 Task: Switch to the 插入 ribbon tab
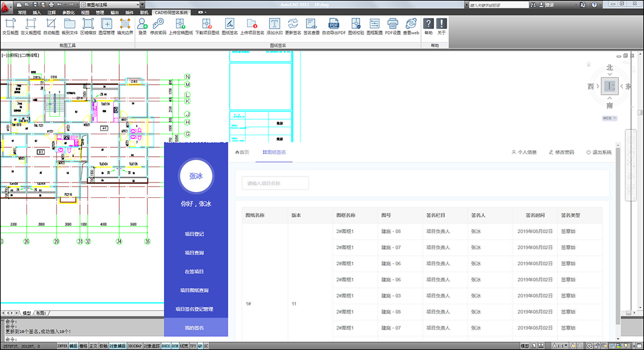point(37,13)
